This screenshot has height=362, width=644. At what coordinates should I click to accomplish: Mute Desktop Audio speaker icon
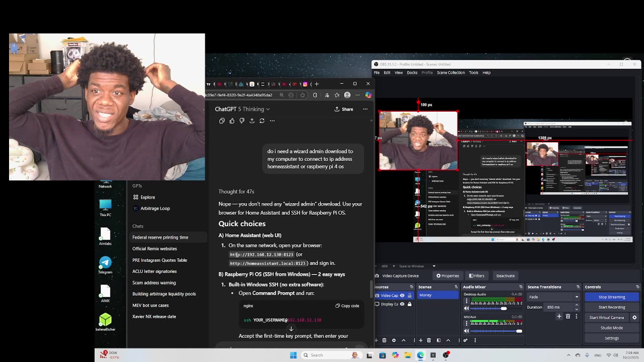(x=466, y=308)
